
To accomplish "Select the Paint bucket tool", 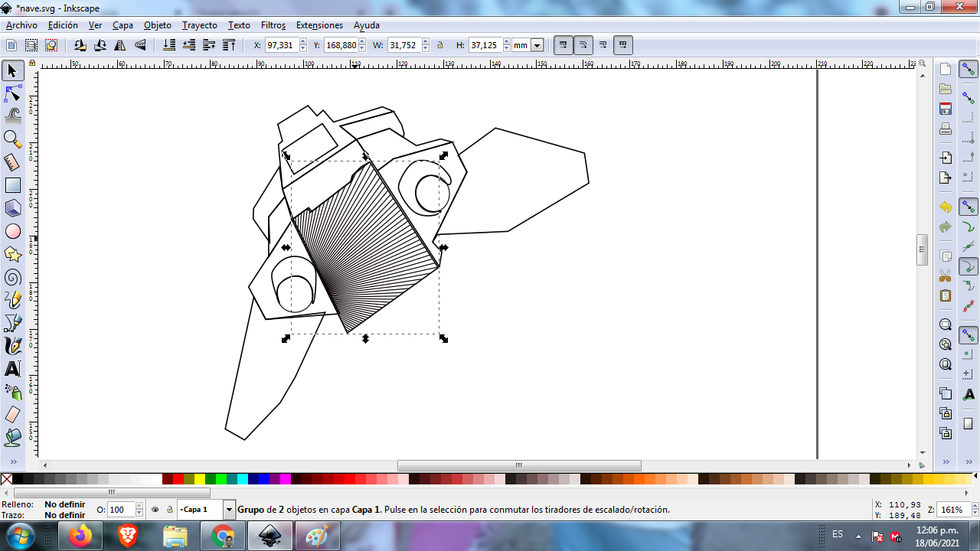I will (12, 438).
